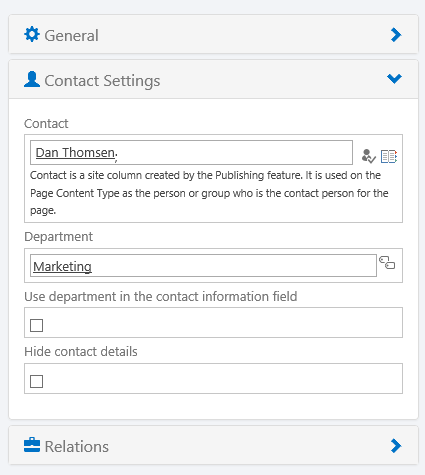
Task: Expand the Relations section chevron
Action: click(x=396, y=446)
